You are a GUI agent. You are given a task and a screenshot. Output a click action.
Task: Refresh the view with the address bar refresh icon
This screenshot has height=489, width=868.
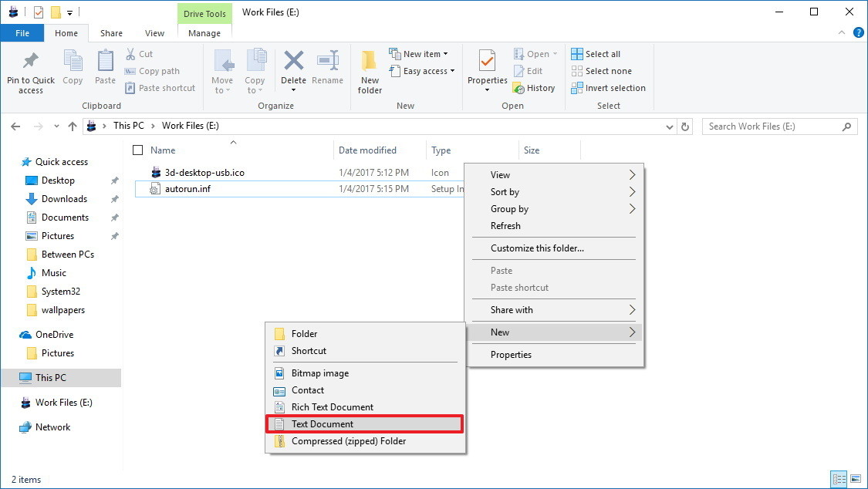pyautogui.click(x=685, y=126)
